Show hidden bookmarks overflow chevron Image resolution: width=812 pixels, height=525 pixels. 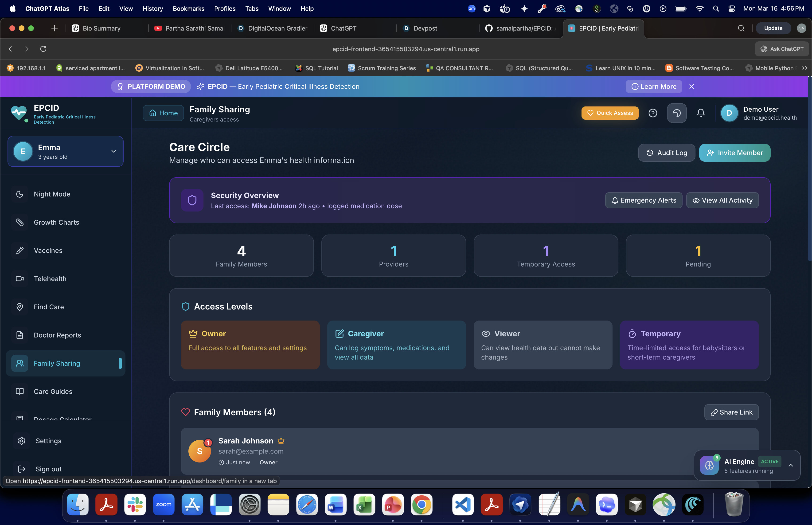click(x=804, y=68)
